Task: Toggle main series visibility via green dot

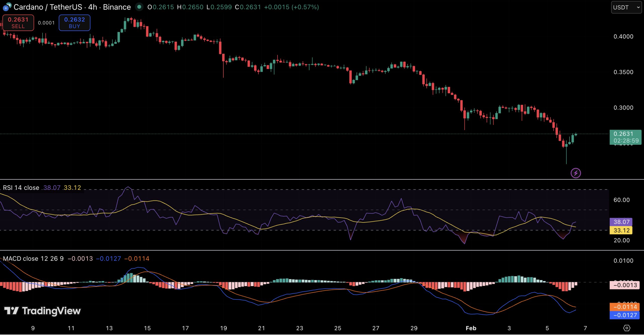Action: click(139, 7)
